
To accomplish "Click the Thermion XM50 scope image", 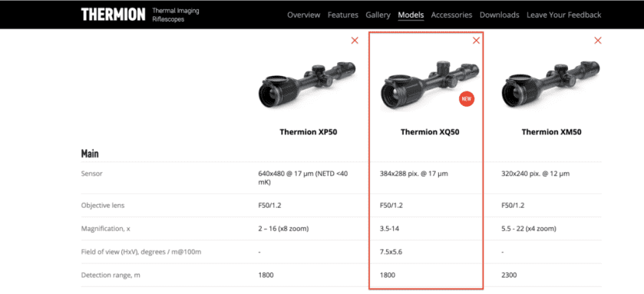I will pos(550,84).
